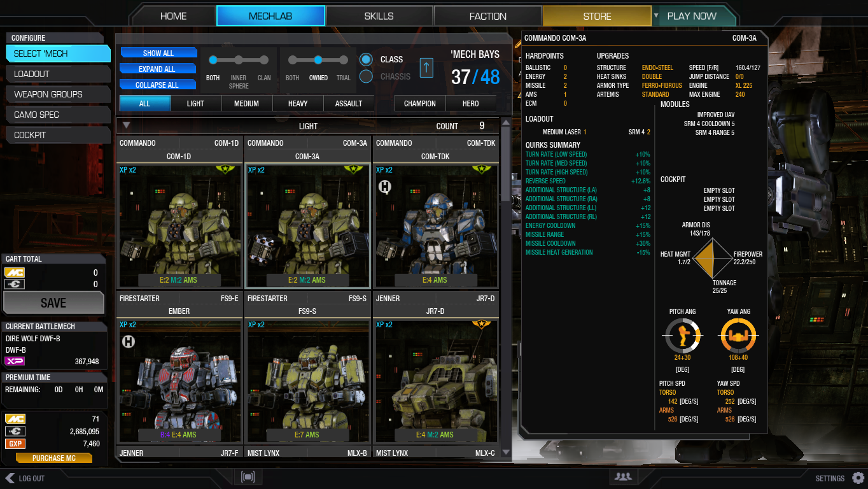
Task: Choose Select 'Mech in the Configure menu
Action: click(58, 53)
